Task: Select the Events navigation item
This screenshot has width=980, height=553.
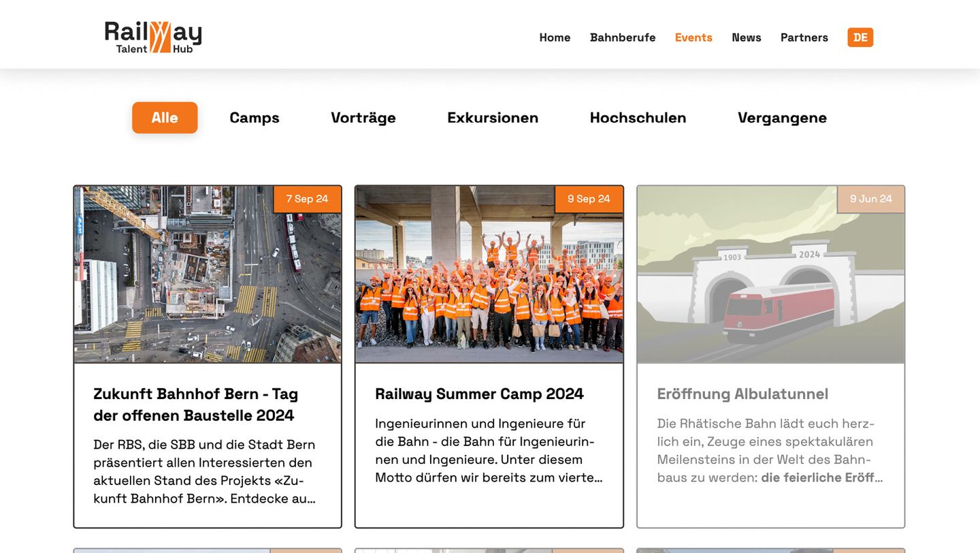Action: pos(693,37)
